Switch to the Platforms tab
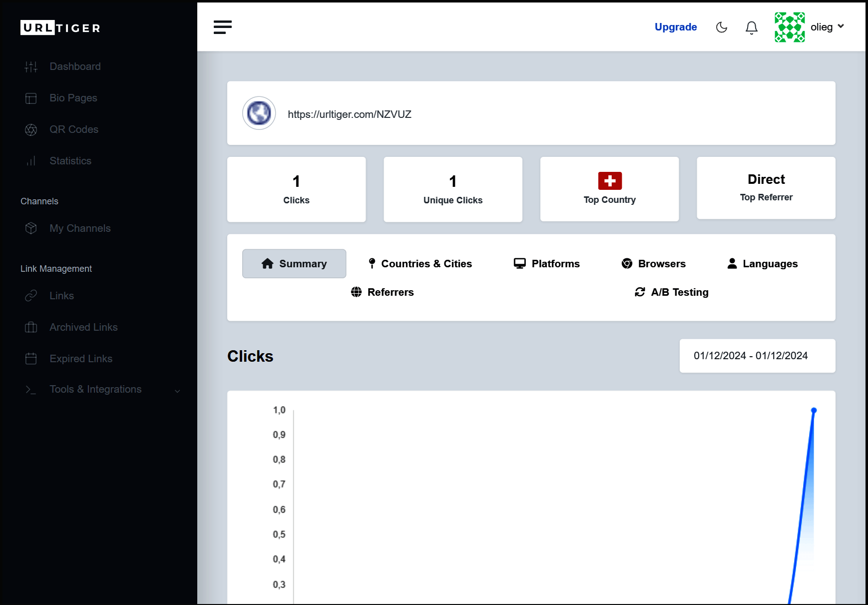 coord(546,264)
